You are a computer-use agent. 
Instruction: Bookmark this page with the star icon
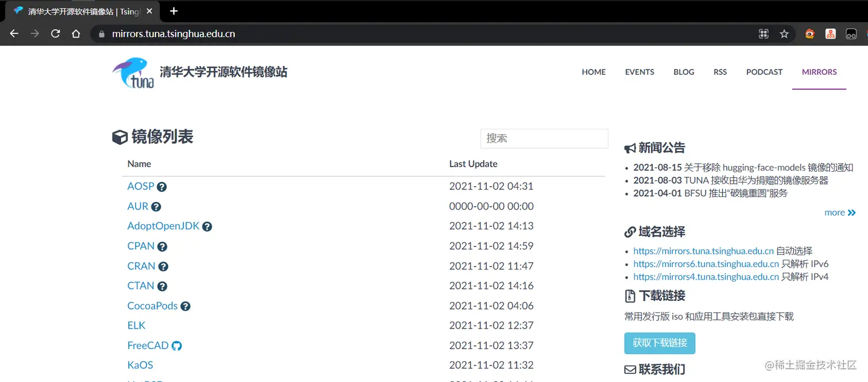pyautogui.click(x=784, y=34)
